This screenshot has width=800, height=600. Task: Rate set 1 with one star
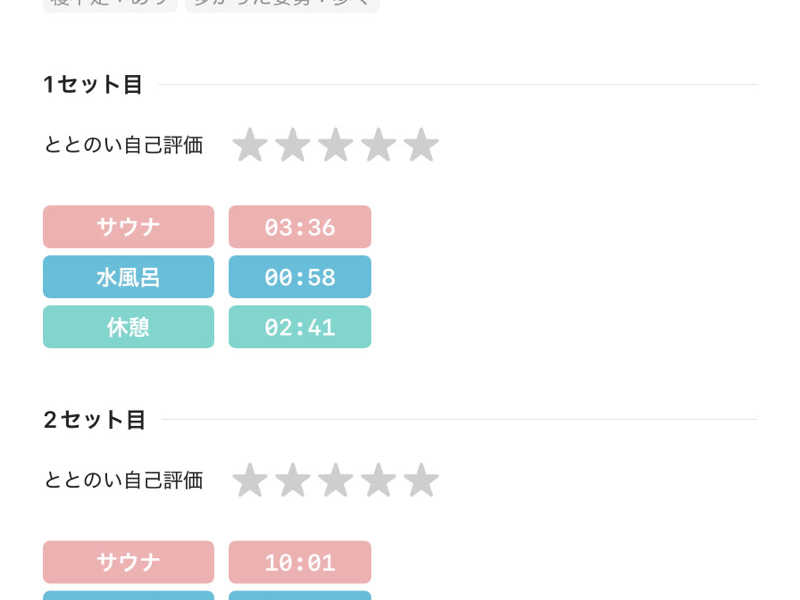249,145
